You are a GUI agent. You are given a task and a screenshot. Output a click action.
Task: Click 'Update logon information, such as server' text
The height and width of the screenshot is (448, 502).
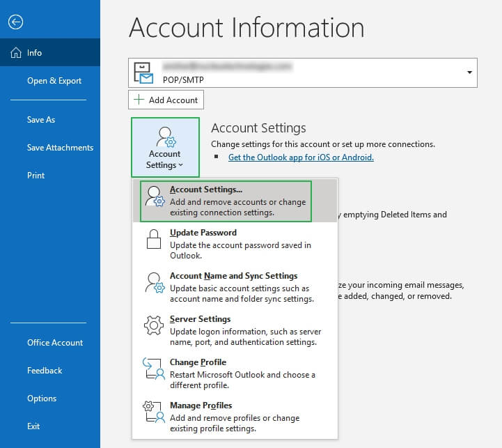click(246, 332)
